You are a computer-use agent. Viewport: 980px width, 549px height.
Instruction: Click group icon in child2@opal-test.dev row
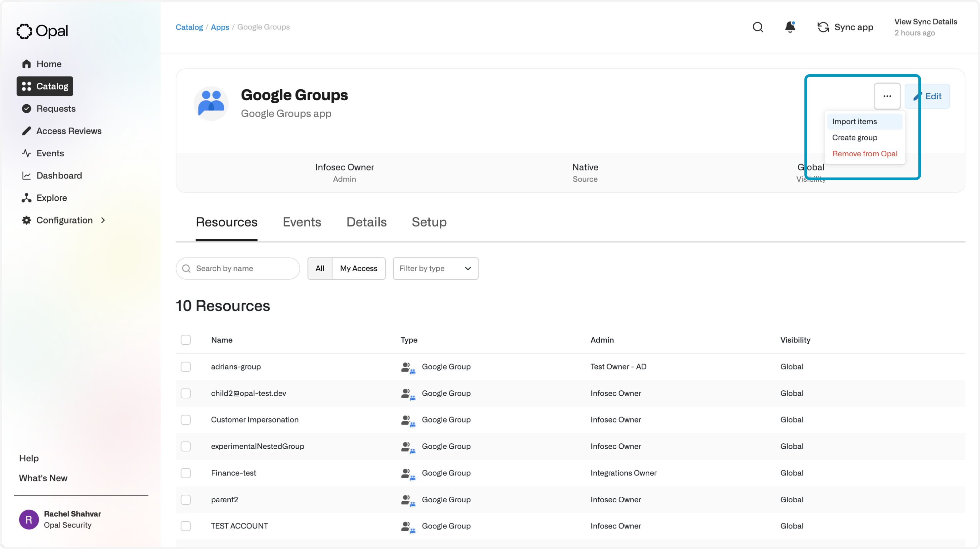[408, 394]
